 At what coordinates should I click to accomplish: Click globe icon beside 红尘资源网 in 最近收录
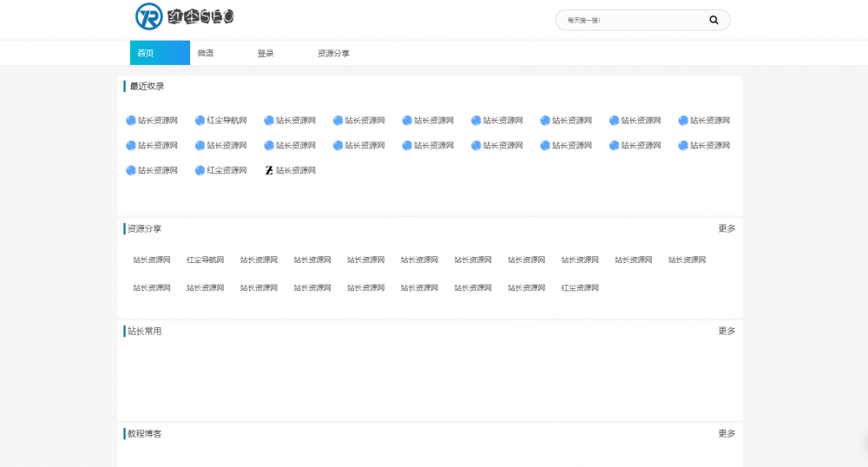click(200, 171)
